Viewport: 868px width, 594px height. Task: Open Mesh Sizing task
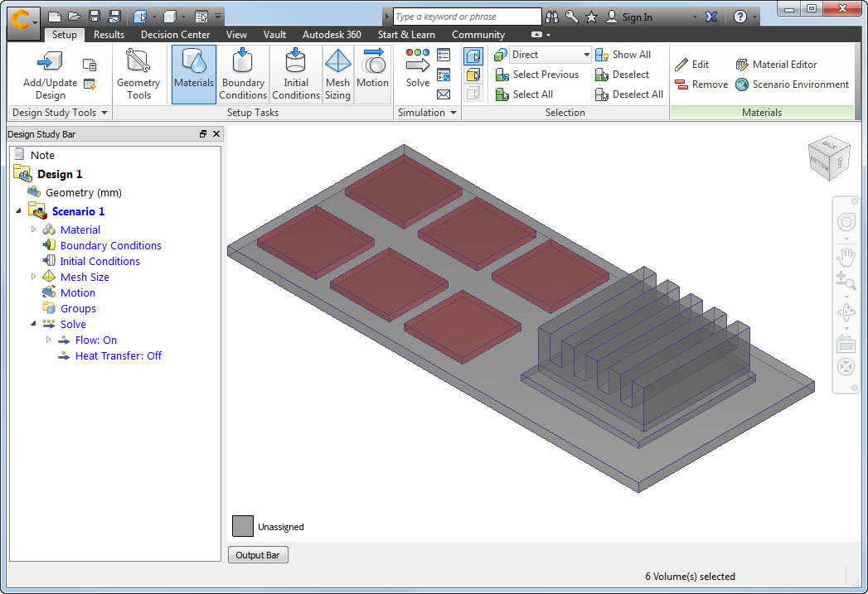[x=337, y=75]
